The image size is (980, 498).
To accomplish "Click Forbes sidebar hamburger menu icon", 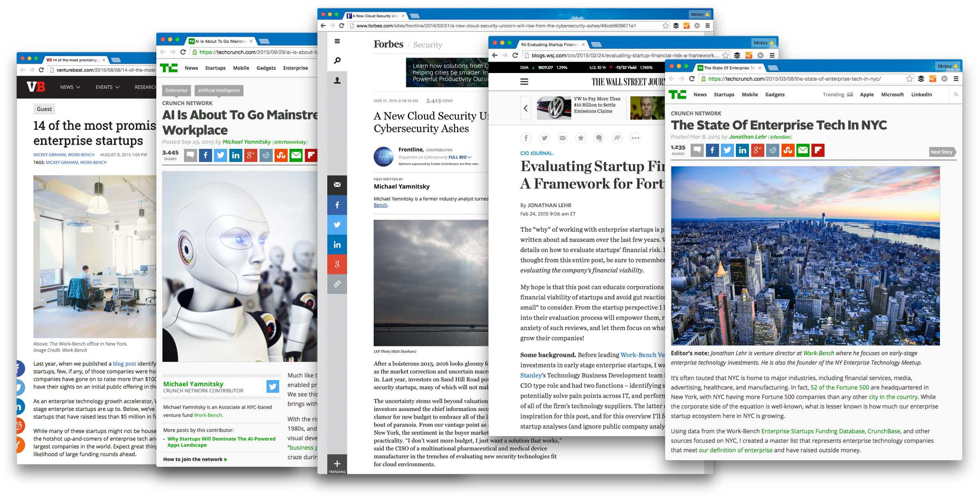I will tap(337, 41).
